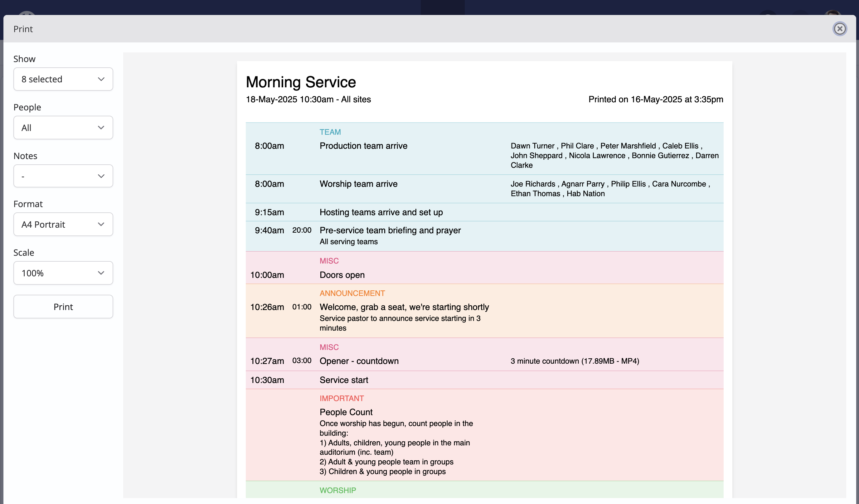Click the 10:27am time cell
The image size is (859, 504).
(x=267, y=361)
